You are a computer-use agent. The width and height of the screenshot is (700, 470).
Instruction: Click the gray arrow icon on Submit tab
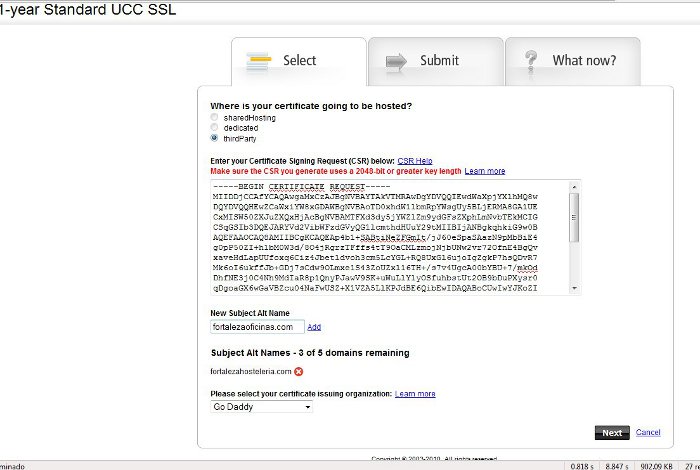coord(396,61)
